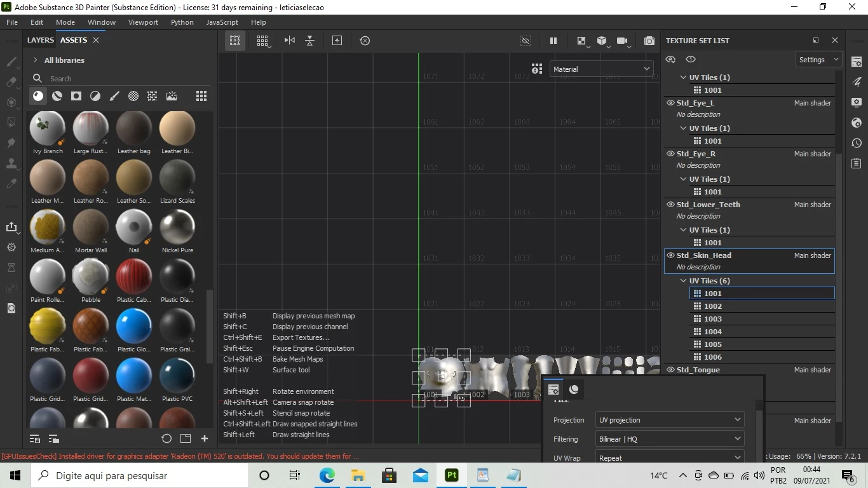Select UV tile 1003 in the list
This screenshot has height=488, width=868.
762,319
